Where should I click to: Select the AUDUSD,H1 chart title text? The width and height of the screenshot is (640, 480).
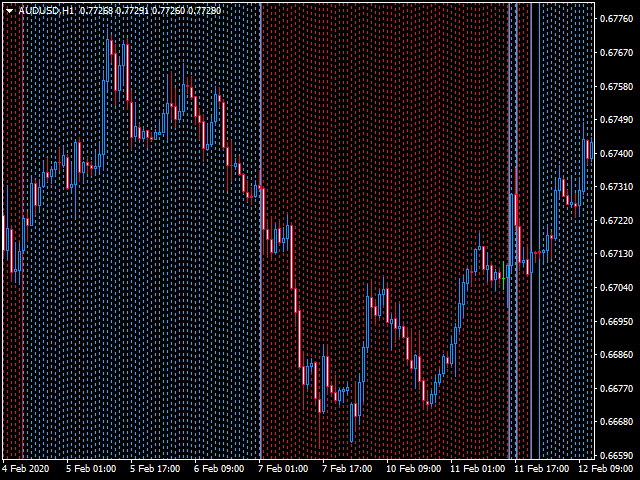tap(46, 11)
